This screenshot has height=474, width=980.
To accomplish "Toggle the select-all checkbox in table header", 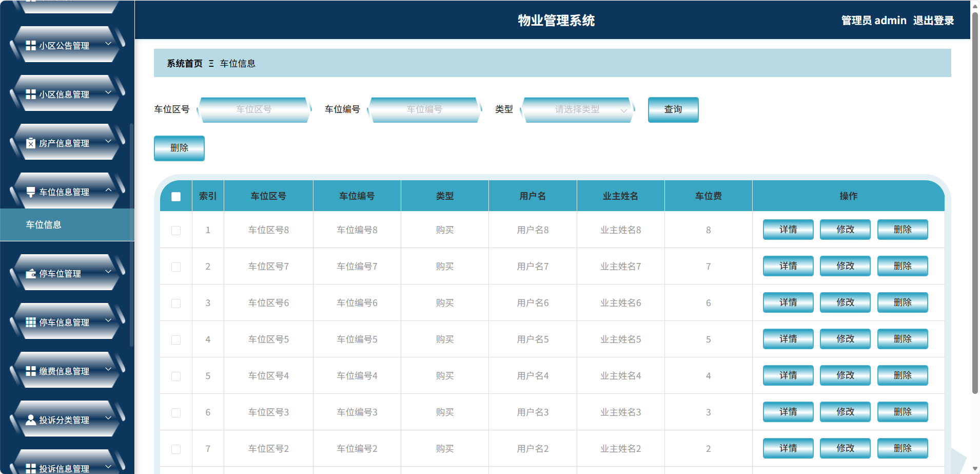I will [x=176, y=197].
